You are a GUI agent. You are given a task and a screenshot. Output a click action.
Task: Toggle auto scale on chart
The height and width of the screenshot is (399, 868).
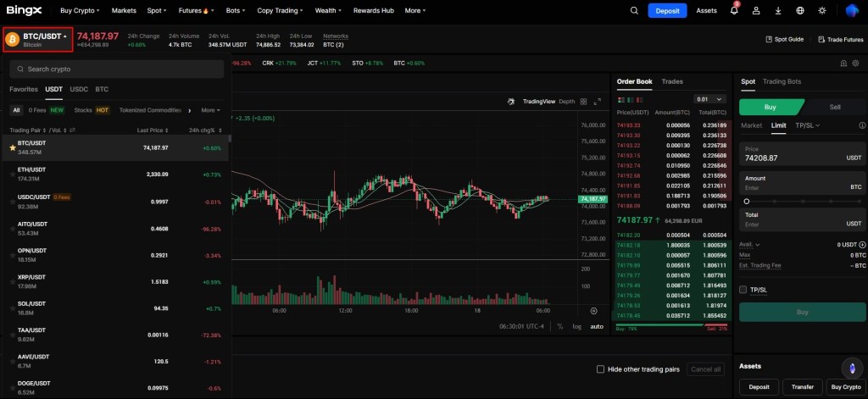tap(597, 326)
